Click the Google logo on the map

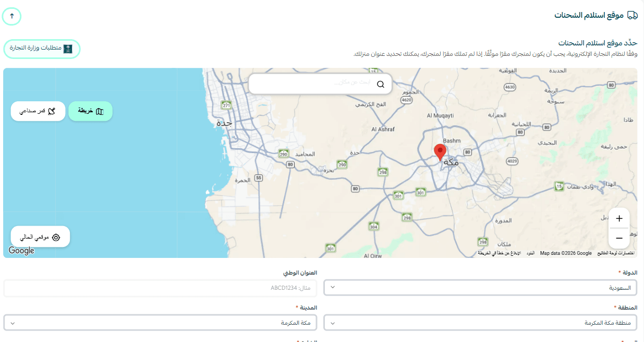click(21, 251)
